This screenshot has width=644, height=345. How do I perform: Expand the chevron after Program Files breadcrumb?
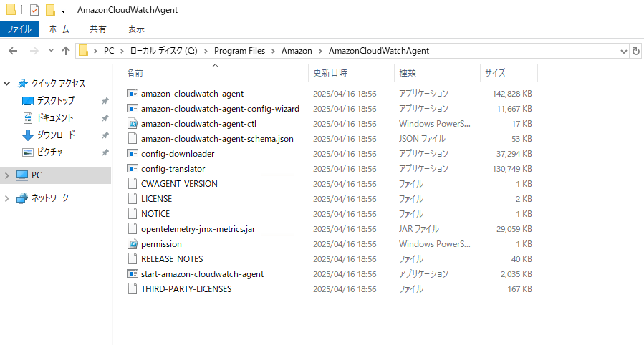tap(273, 51)
